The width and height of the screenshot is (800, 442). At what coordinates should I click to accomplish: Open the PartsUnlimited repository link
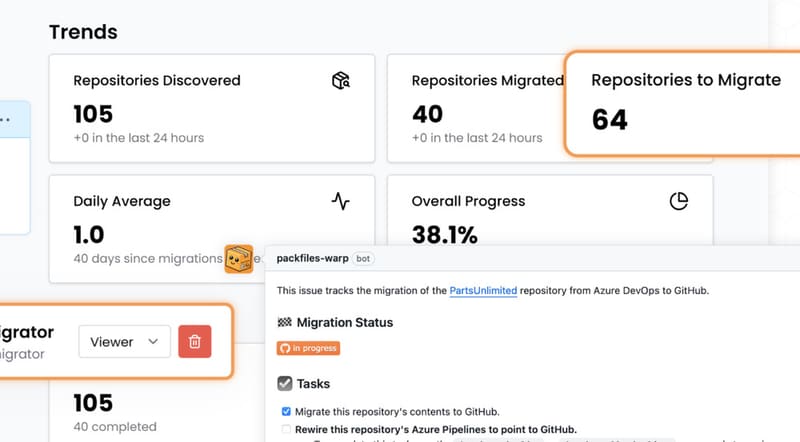click(483, 291)
